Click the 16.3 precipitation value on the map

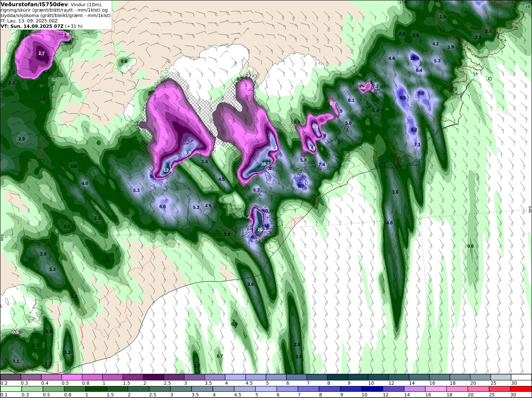pyautogui.click(x=265, y=164)
